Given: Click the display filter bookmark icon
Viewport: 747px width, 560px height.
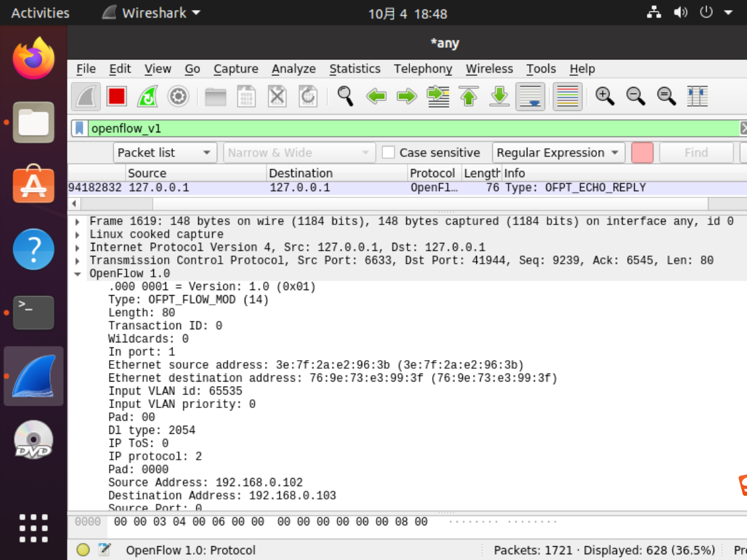Looking at the screenshot, I should point(79,128).
